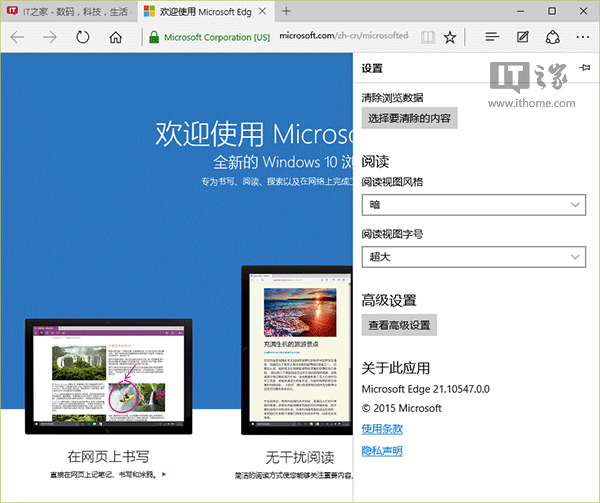Pin the settings pane
The height and width of the screenshot is (503, 600).
coord(584,68)
